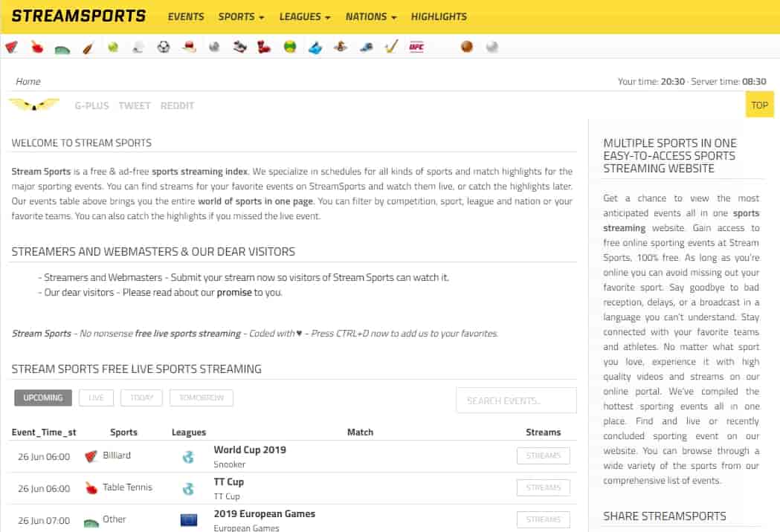Select the orange basketball icon
Viewport: 780px width, 532px height.
pos(467,47)
